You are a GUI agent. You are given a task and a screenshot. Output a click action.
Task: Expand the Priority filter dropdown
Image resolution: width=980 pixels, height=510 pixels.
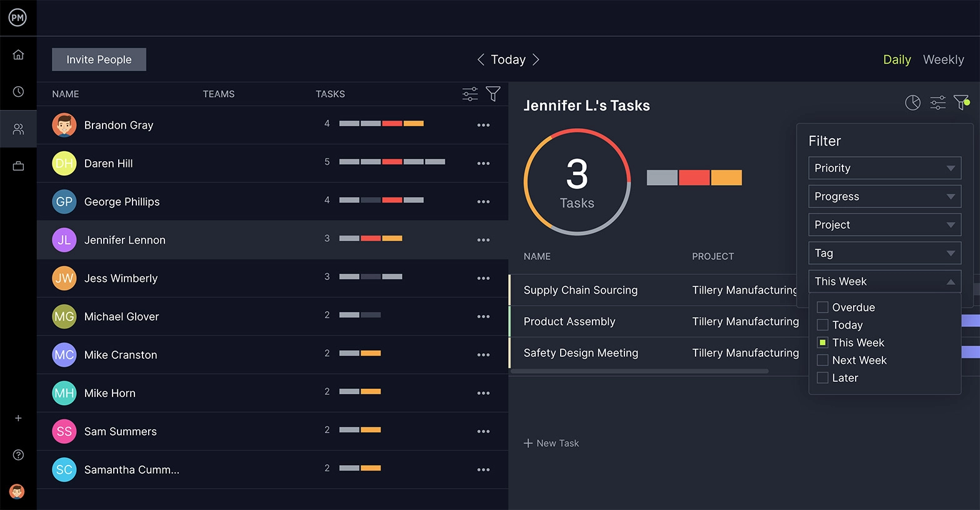tap(884, 168)
